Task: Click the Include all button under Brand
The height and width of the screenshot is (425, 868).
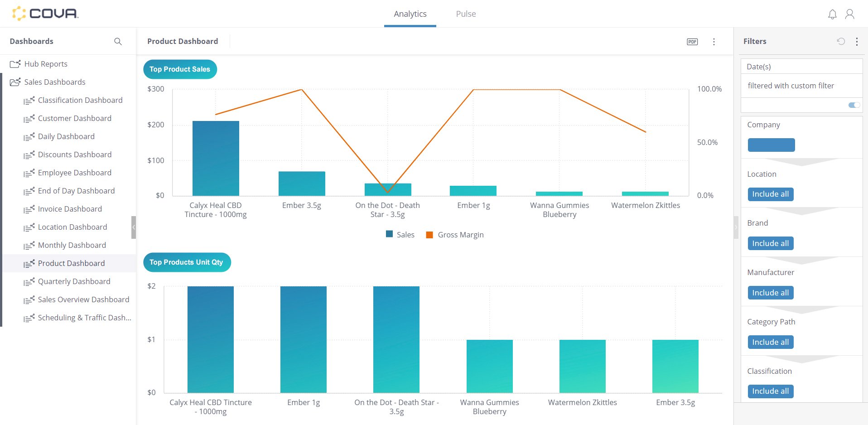Action: tap(770, 243)
